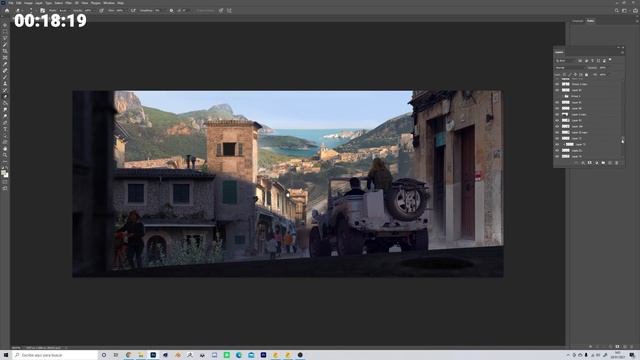
Task: Create a new layer
Action: 610,162
